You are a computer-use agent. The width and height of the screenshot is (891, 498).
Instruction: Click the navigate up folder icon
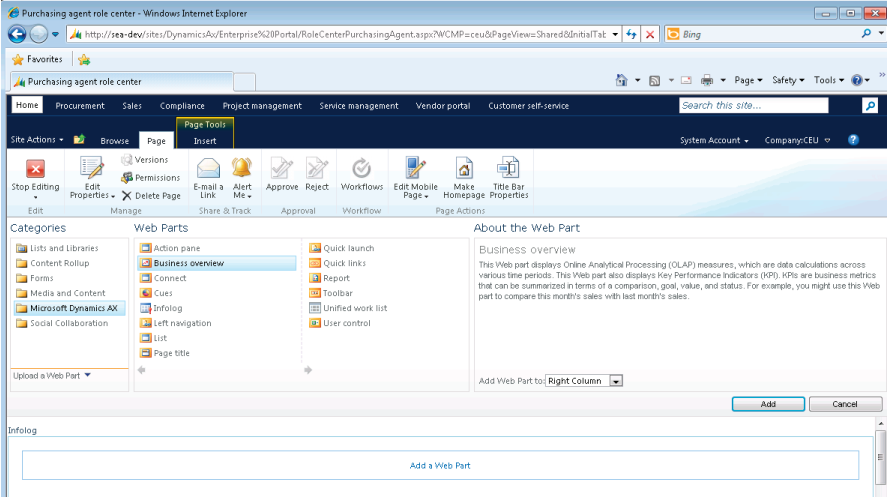coord(79,139)
